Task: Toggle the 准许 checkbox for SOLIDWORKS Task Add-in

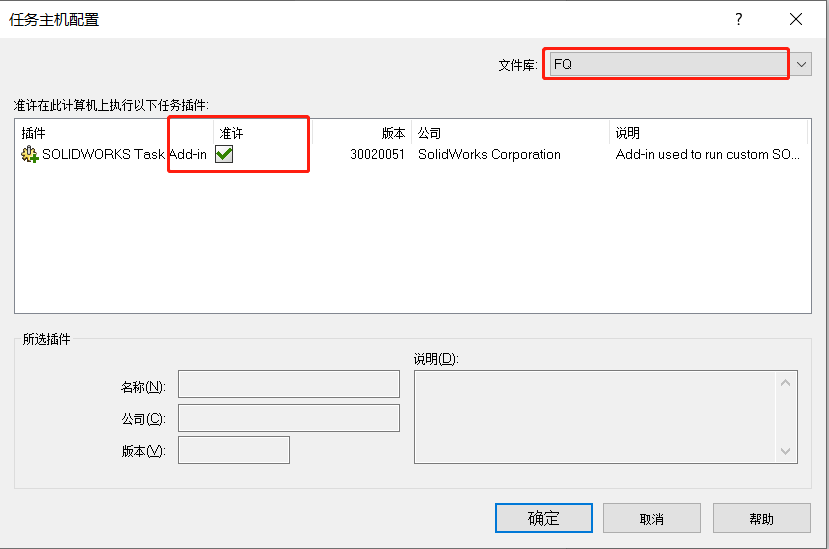Action: coord(224,154)
